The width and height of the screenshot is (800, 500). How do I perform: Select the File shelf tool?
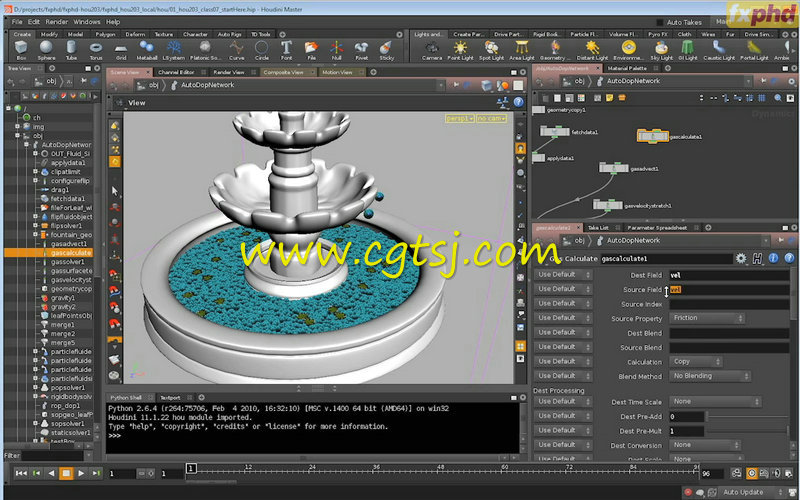point(311,50)
